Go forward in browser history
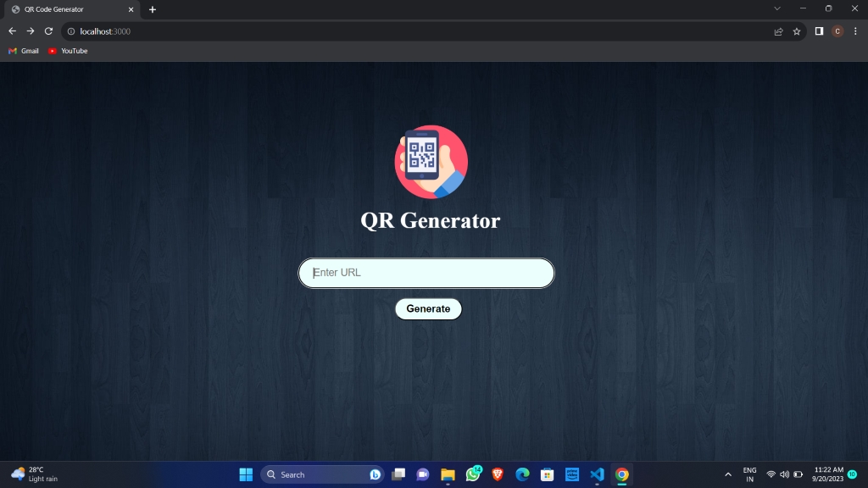 31,31
